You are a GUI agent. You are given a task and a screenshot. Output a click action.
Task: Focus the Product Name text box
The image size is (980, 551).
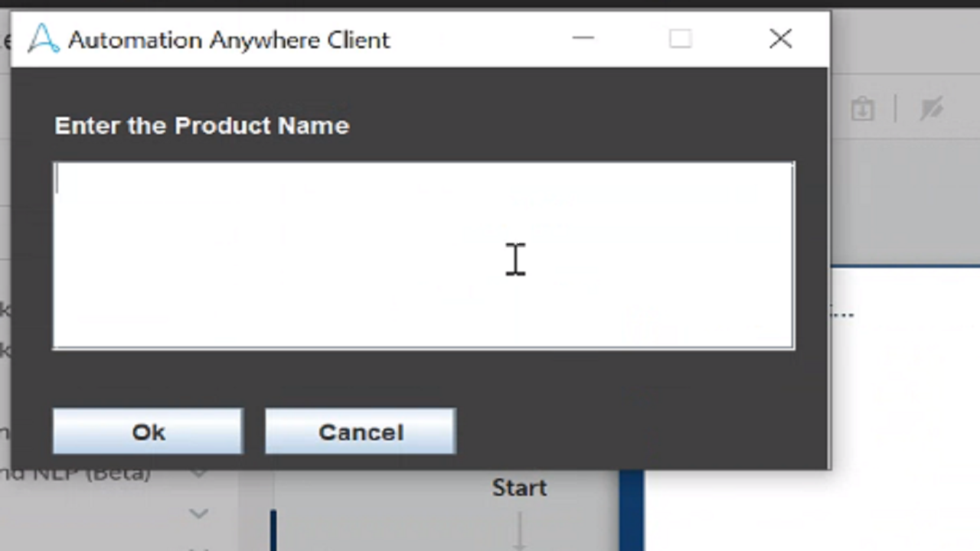click(x=423, y=256)
